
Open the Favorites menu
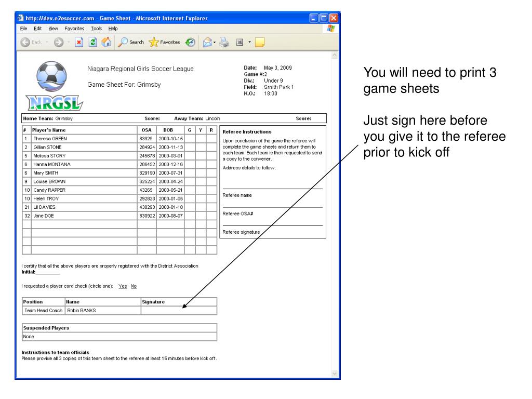click(74, 29)
